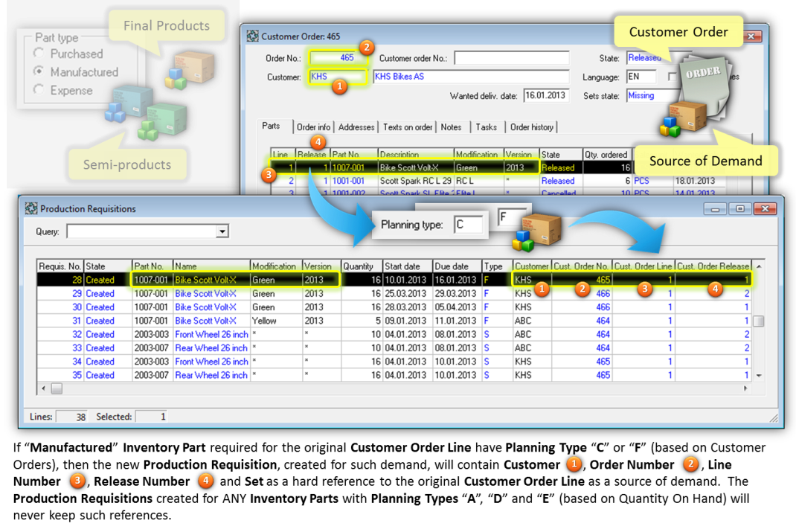This screenshot has width=796, height=532.
Task: Click the Wanted deliv. date field 16.01.2013
Action: (546, 95)
